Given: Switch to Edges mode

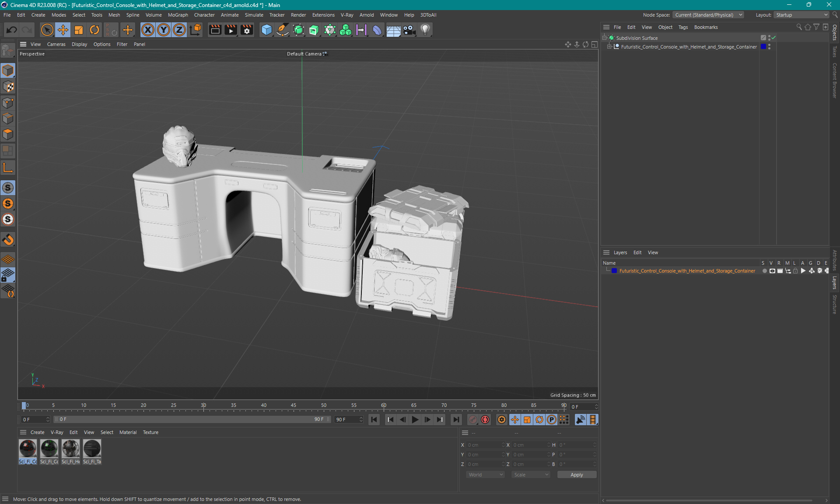Looking at the screenshot, I should (x=8, y=119).
